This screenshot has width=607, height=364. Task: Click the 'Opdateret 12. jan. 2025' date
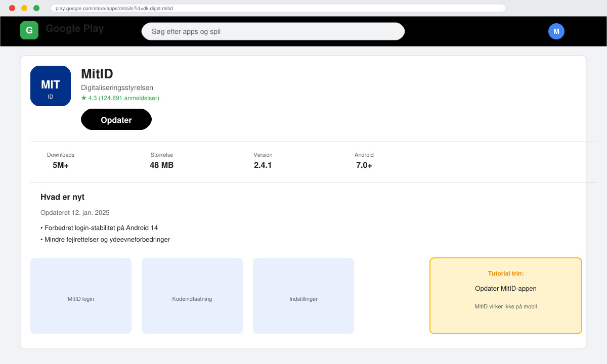pyautogui.click(x=75, y=213)
